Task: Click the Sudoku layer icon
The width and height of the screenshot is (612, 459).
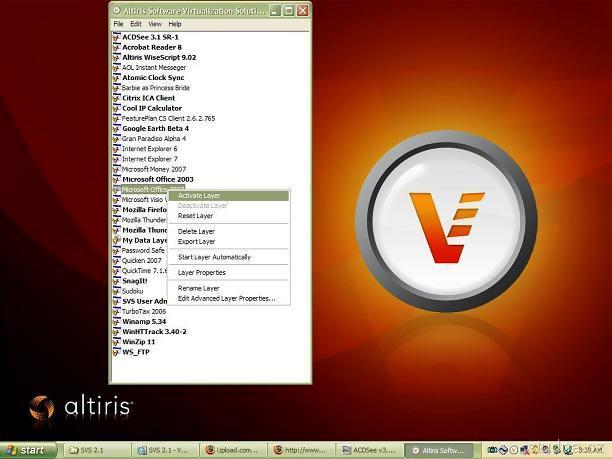Action: point(116,291)
